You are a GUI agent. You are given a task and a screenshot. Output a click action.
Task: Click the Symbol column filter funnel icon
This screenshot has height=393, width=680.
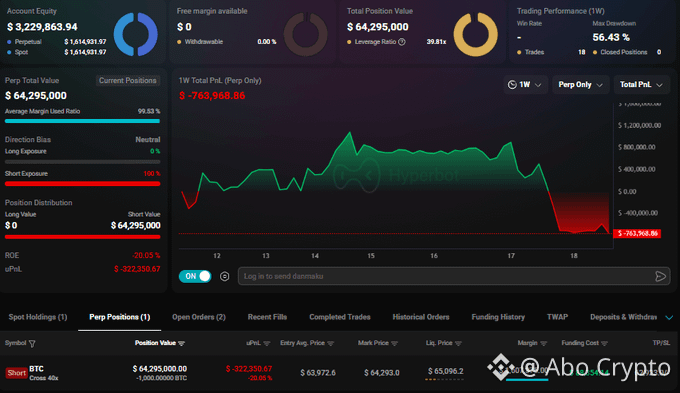pos(32,344)
